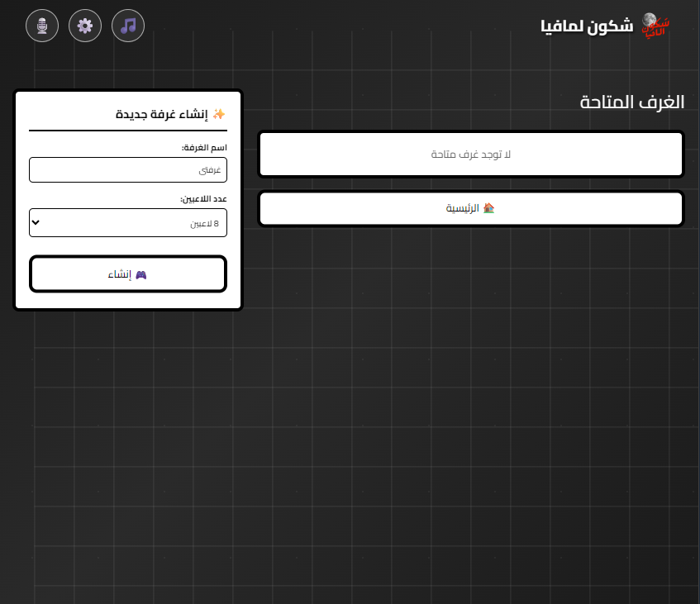Screen dimensions: 700x604
Task: Click the شكون لمافيا logo image
Action: (x=655, y=26)
